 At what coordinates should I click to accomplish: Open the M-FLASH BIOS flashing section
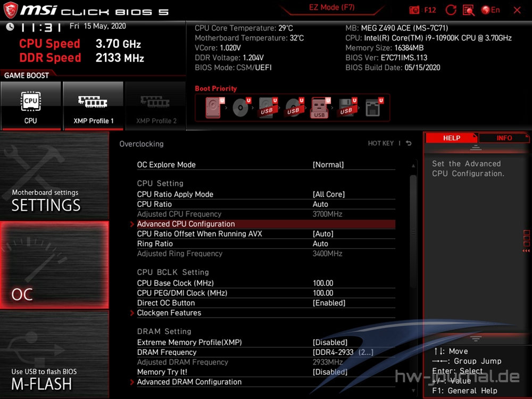point(54,354)
